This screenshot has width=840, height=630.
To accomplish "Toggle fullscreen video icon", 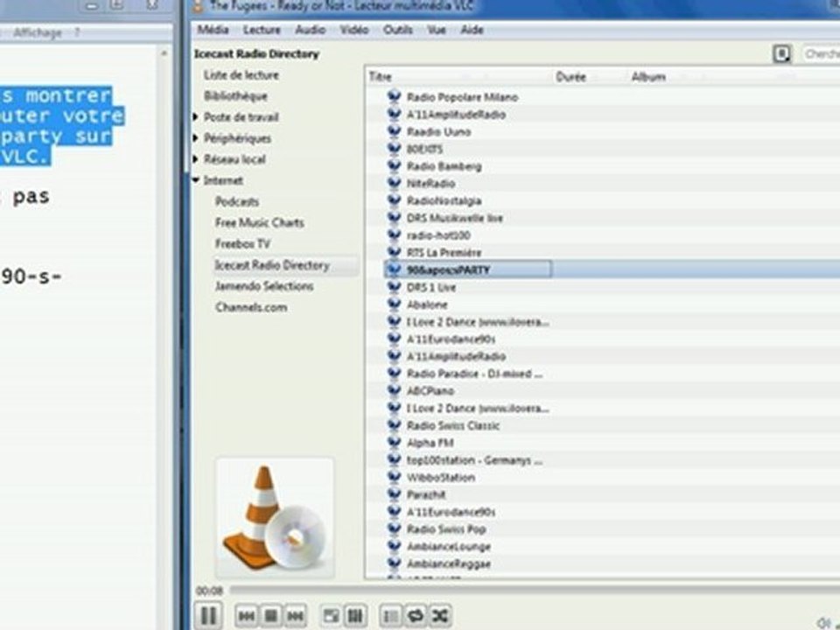I will point(331,615).
